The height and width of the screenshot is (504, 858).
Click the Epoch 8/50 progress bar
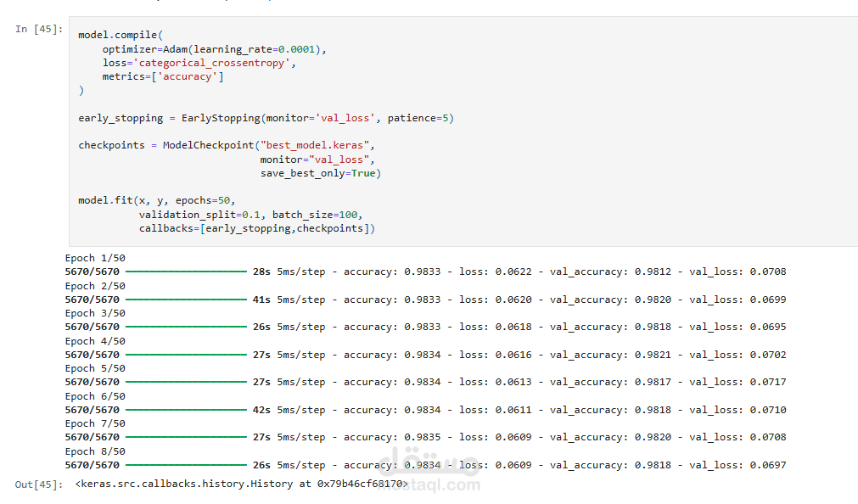[186, 465]
